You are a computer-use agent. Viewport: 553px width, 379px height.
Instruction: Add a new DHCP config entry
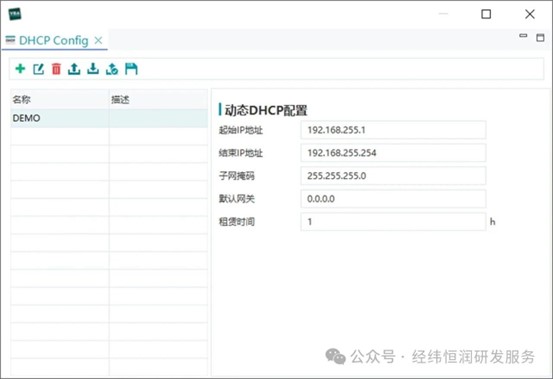pyautogui.click(x=20, y=69)
